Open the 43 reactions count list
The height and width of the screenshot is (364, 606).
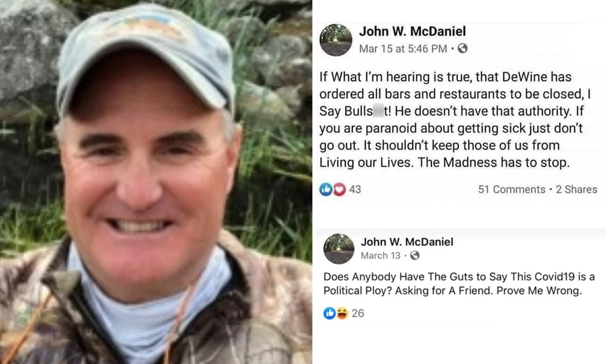pyautogui.click(x=355, y=189)
